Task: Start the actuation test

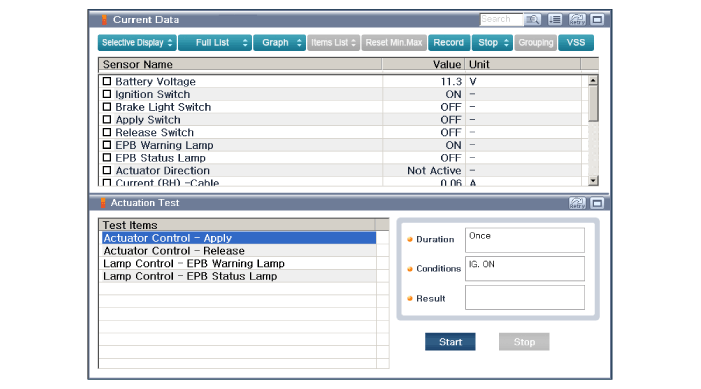Action: click(x=450, y=342)
